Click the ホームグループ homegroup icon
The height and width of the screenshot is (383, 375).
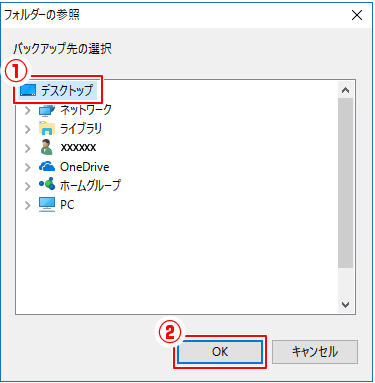pos(47,184)
